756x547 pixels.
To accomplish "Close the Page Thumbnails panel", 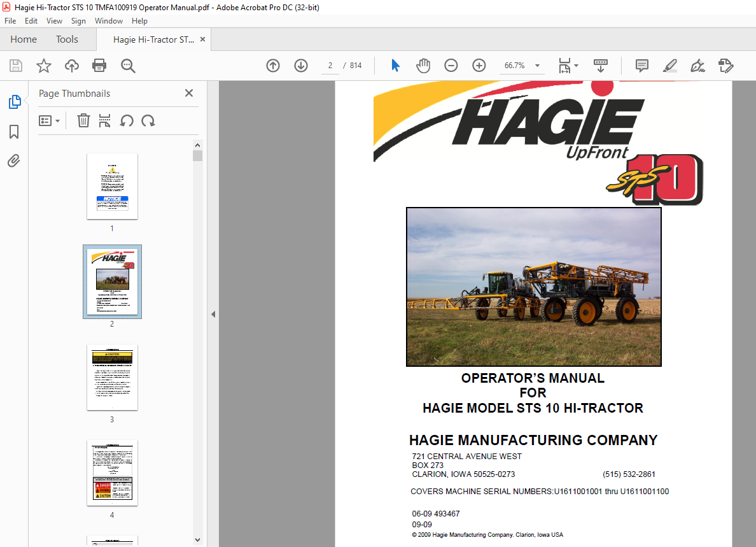I will 189,93.
